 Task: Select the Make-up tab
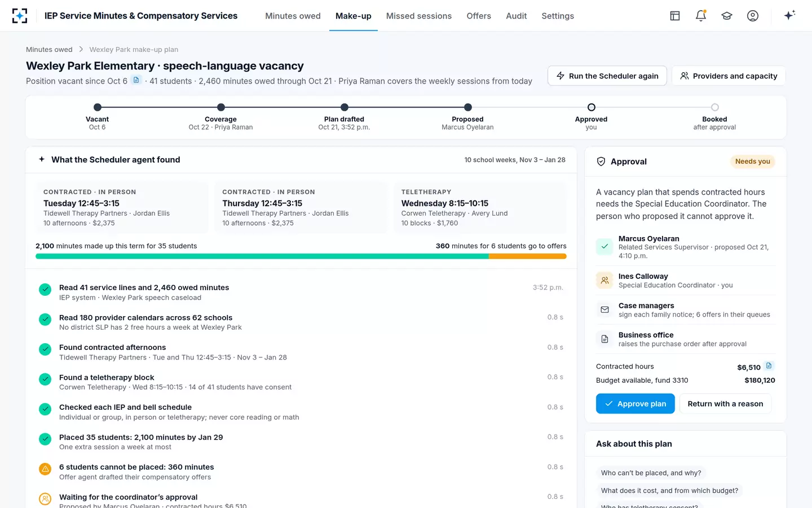[x=354, y=16]
